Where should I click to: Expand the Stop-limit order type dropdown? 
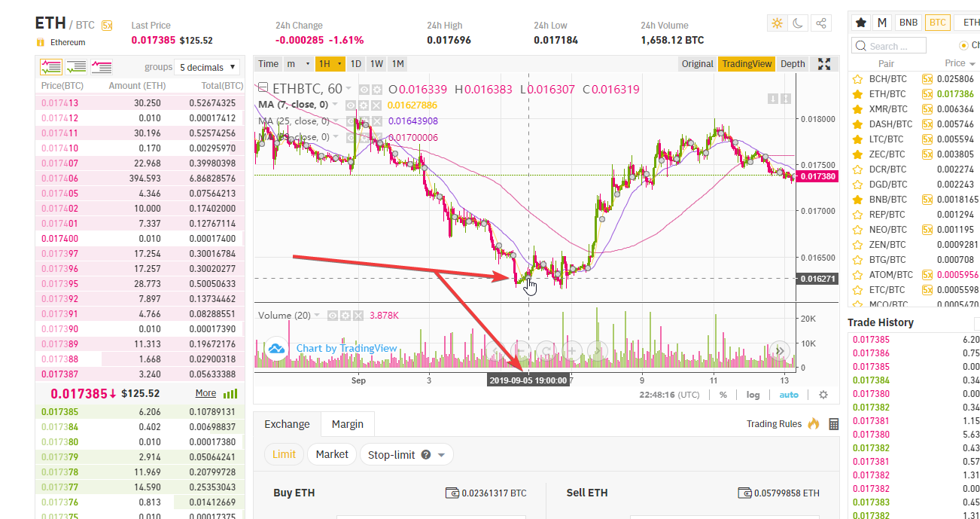(406, 455)
